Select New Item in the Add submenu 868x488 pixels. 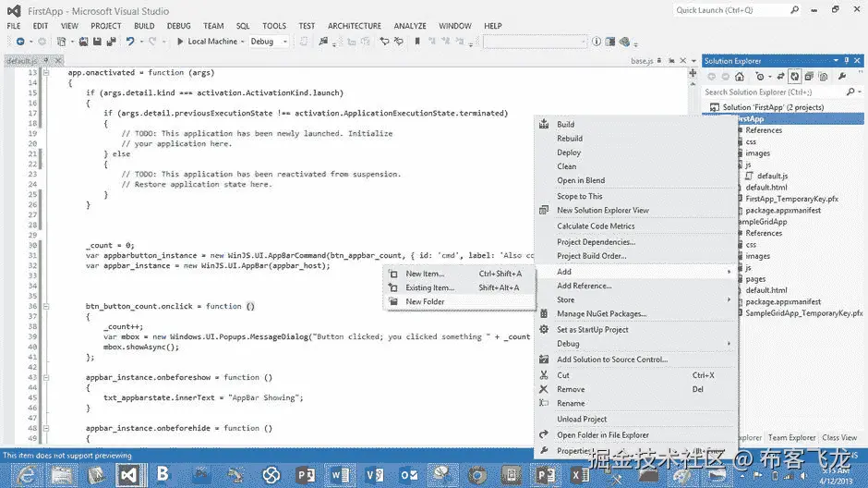point(459,274)
